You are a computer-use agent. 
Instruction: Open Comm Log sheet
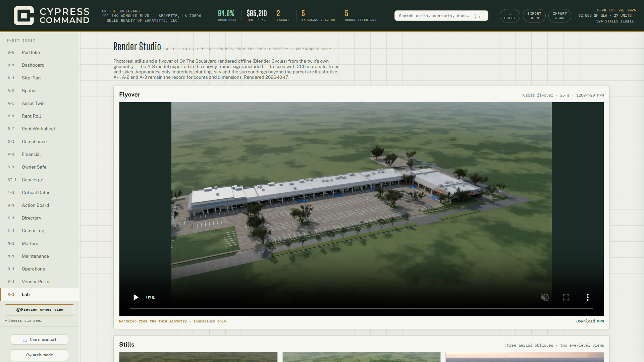pyautogui.click(x=40, y=231)
